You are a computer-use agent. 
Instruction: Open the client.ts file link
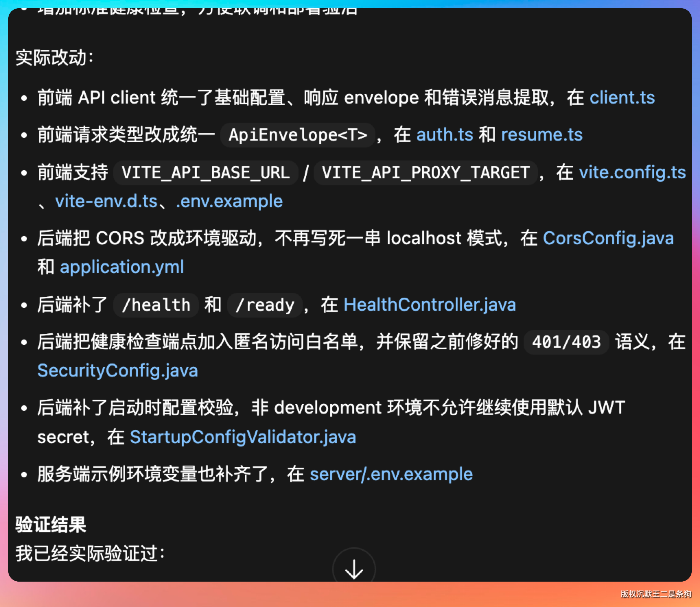[x=622, y=98]
